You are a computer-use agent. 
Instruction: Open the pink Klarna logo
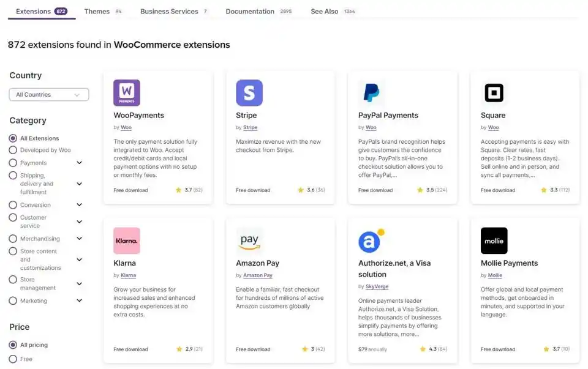click(127, 240)
